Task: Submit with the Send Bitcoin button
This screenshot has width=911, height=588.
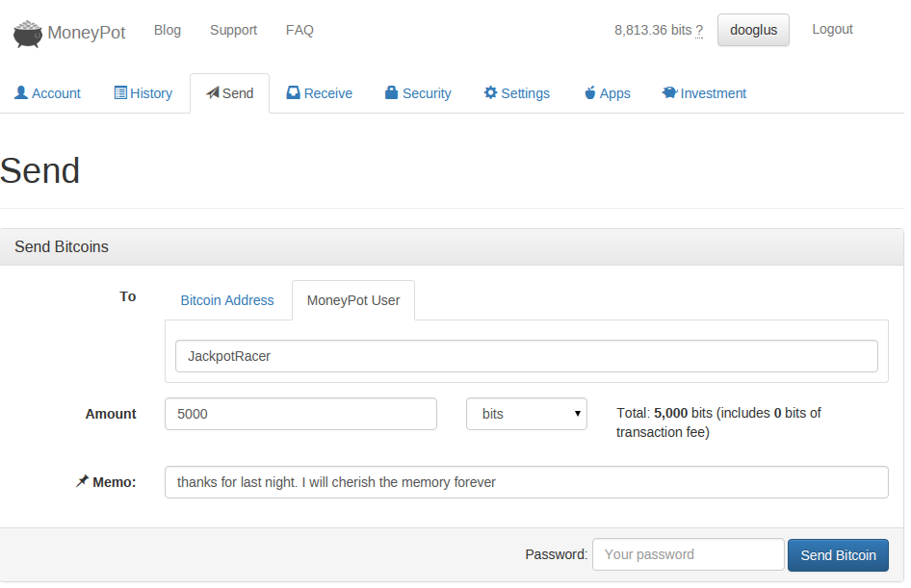Action: click(838, 555)
